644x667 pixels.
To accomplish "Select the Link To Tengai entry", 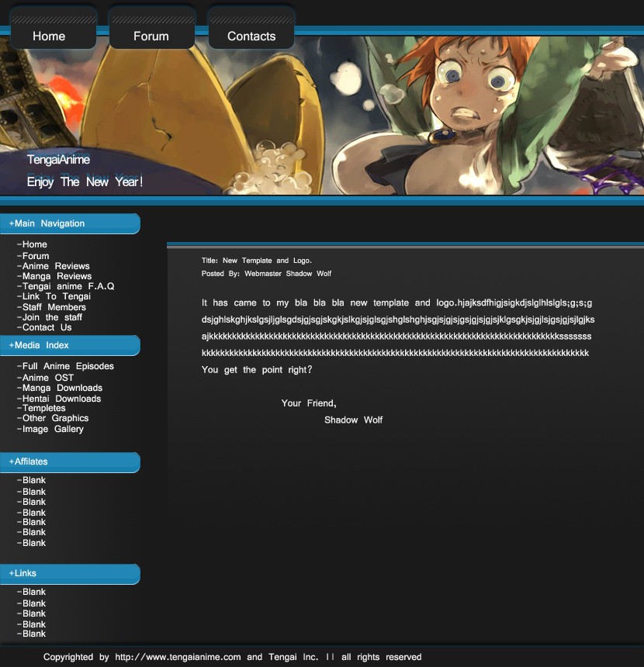I will (54, 296).
